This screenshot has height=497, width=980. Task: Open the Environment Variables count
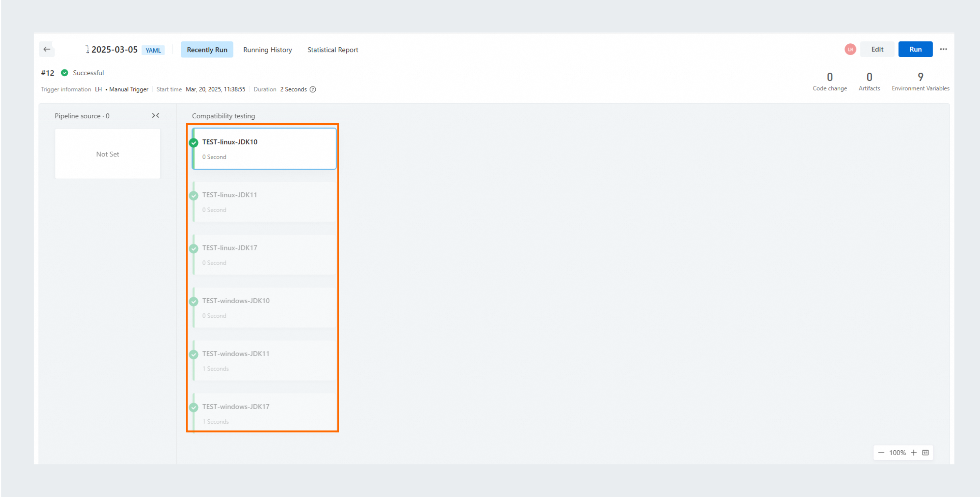point(920,82)
